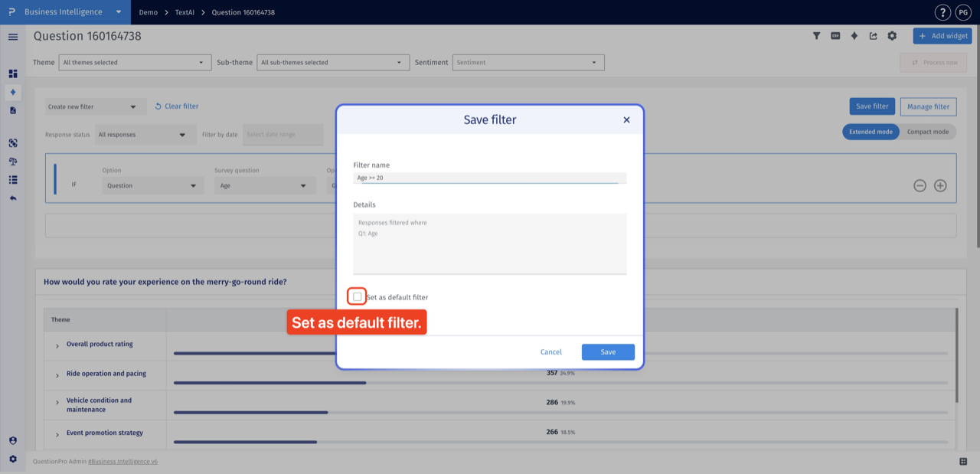Click the Save filter button
Viewport: 980px width, 474px height.
tap(872, 106)
